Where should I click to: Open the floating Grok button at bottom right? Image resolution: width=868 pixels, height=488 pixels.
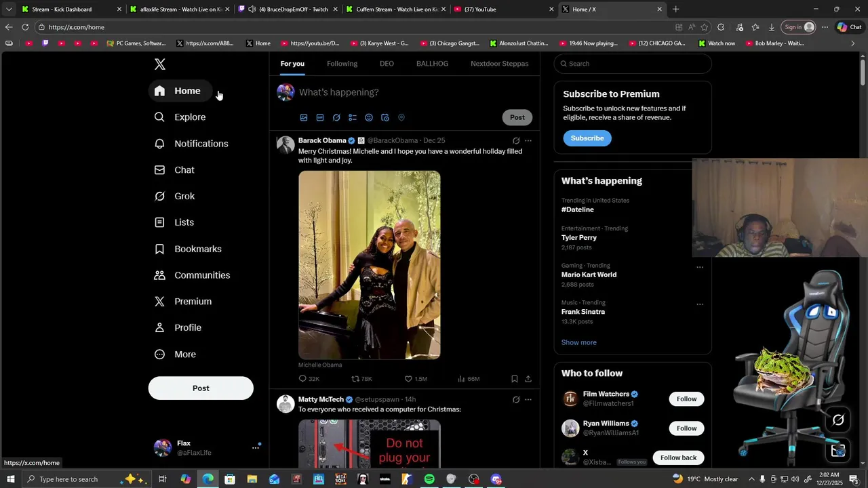(838, 420)
